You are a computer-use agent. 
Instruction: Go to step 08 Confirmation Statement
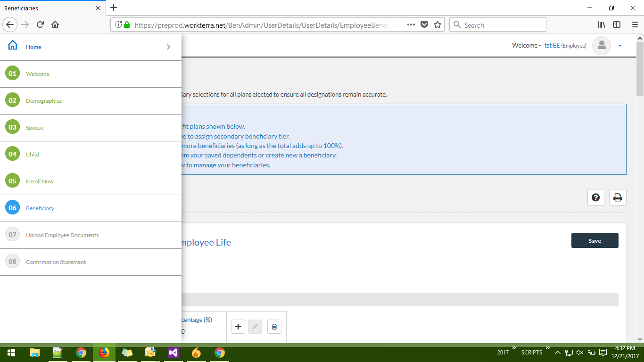click(91, 262)
